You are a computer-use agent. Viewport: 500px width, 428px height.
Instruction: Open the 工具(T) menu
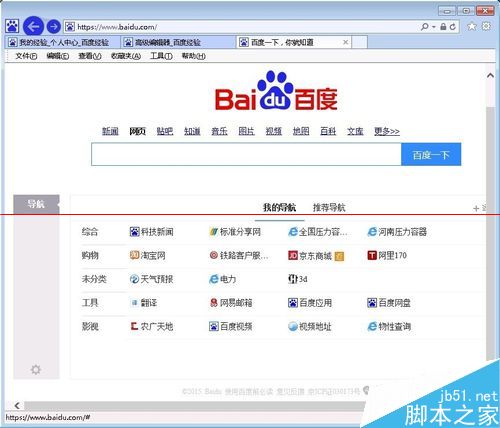coord(161,56)
